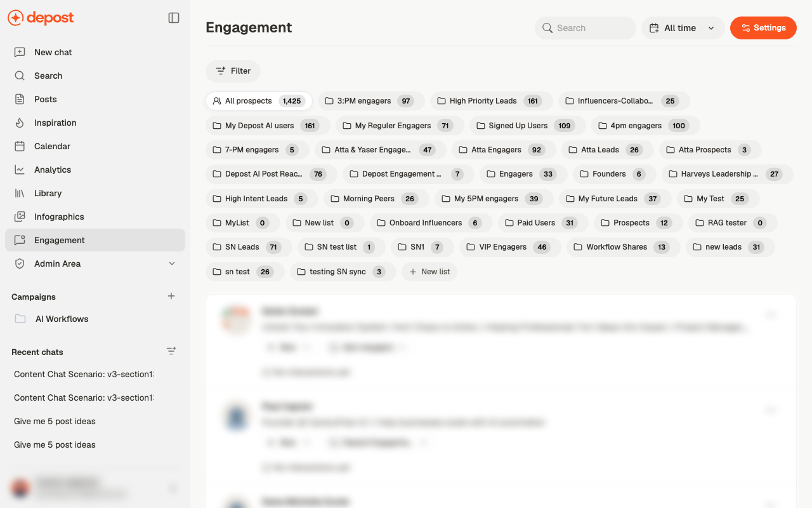Go to the Inspiration page
The height and width of the screenshot is (508, 812).
pyautogui.click(x=95, y=123)
